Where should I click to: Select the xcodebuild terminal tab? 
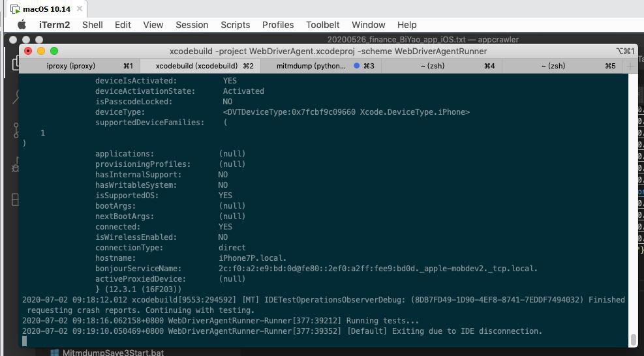pos(200,66)
